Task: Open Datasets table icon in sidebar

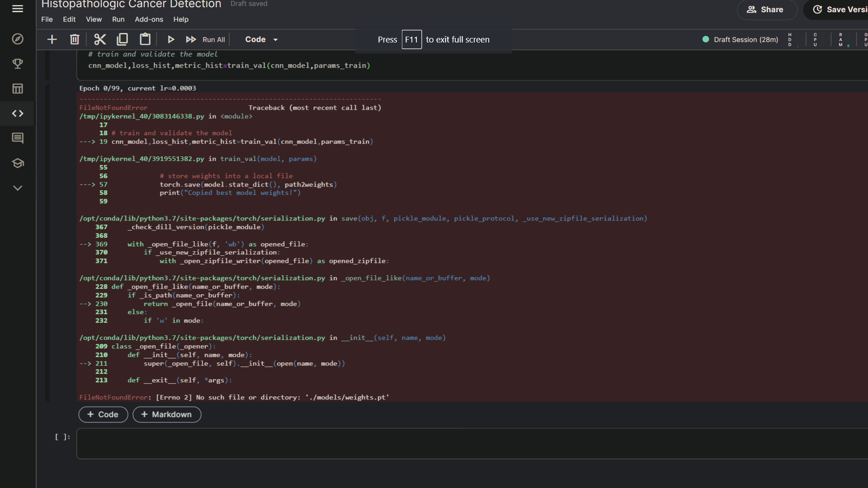Action: [18, 89]
